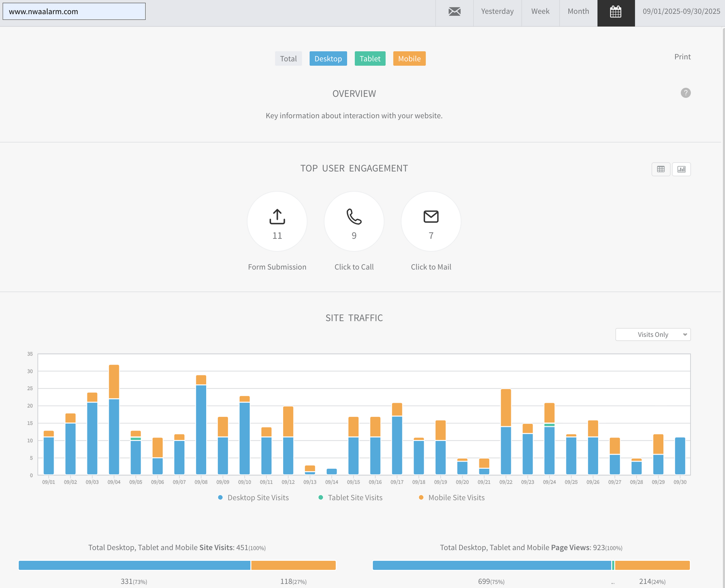Click the www.nwaalarm.com site field
The image size is (725, 588).
click(74, 11)
